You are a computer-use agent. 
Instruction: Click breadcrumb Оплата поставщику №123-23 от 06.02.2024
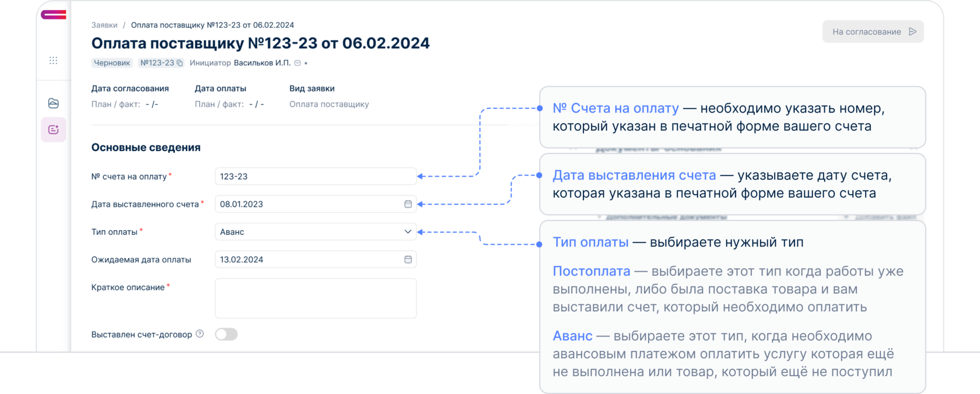[212, 25]
